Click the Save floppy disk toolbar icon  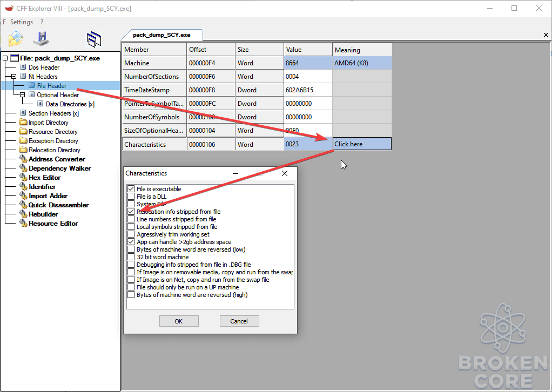pyautogui.click(x=41, y=38)
